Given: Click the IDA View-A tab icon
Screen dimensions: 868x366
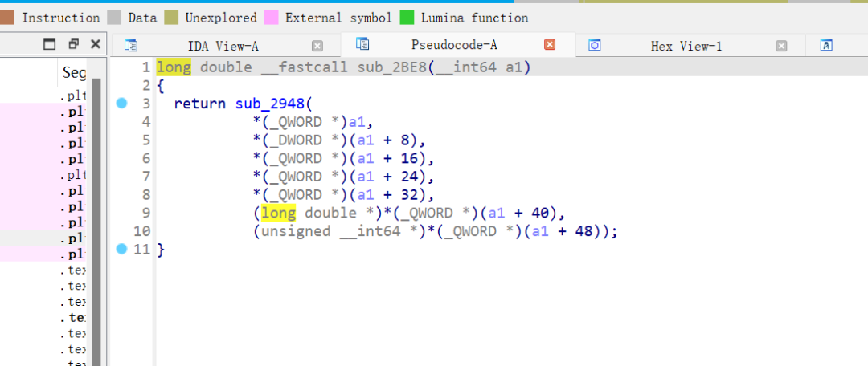Looking at the screenshot, I should [131, 45].
